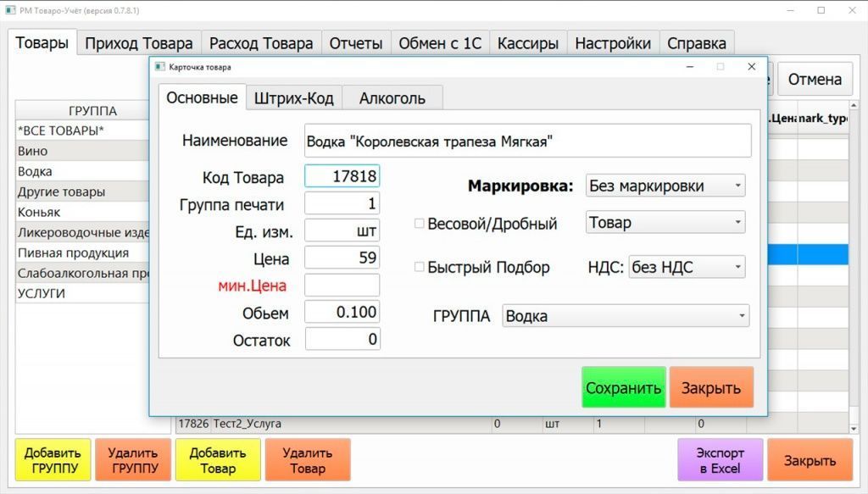Maximize the main application window
The height and width of the screenshot is (494, 868).
821,10
